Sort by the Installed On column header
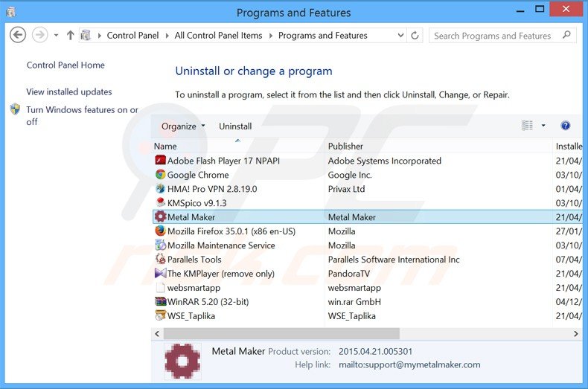588x389 pixels. pyautogui.click(x=569, y=147)
